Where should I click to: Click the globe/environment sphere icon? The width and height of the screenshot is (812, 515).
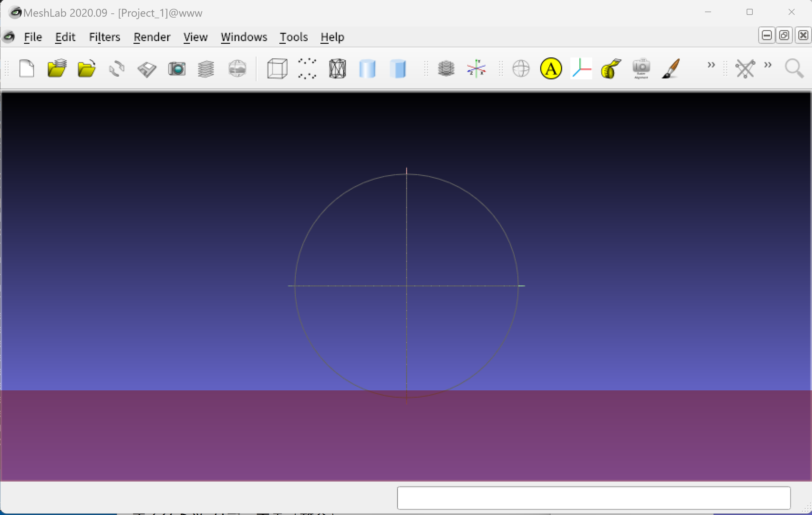[520, 67]
